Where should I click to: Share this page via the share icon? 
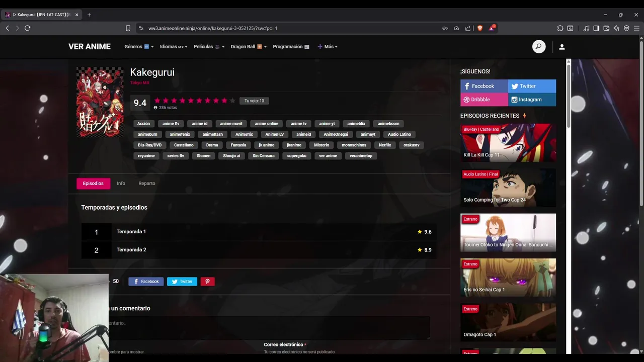tap(468, 28)
